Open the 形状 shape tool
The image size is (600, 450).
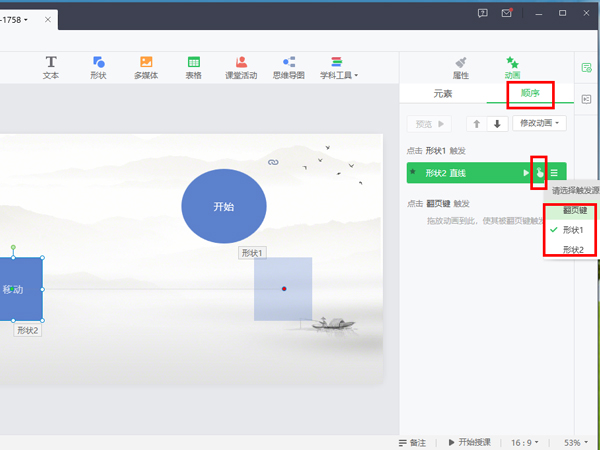[x=98, y=67]
